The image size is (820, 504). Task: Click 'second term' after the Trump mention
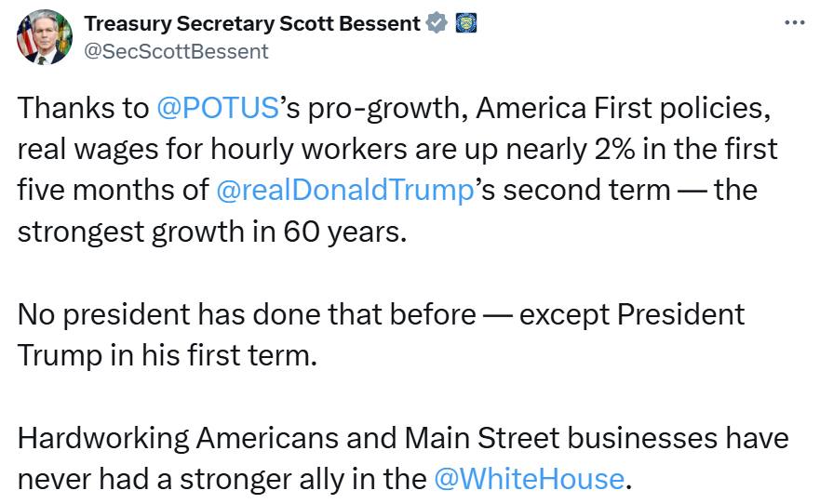pyautogui.click(x=586, y=190)
